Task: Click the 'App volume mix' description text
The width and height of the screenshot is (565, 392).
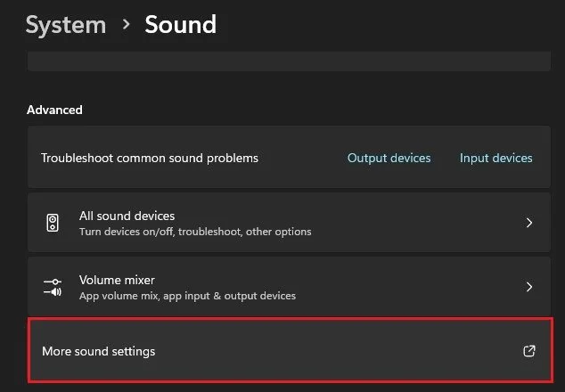Action: (x=187, y=296)
